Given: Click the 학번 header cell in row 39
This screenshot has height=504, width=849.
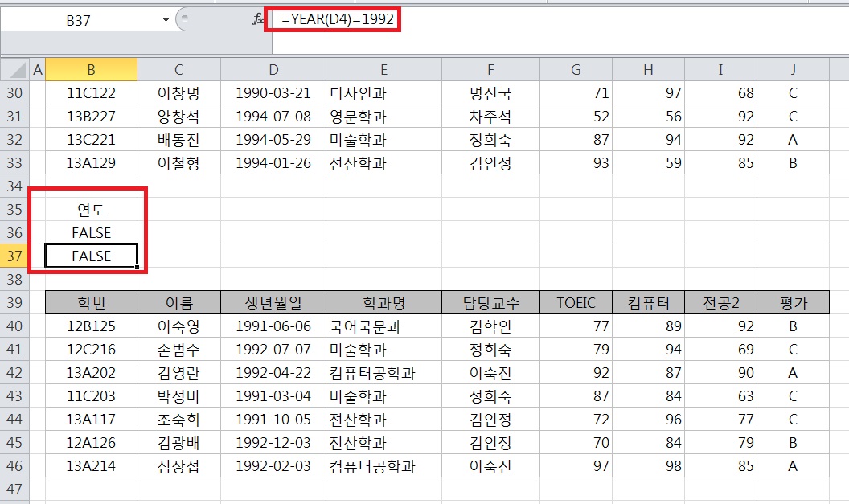Looking at the screenshot, I should (x=91, y=303).
